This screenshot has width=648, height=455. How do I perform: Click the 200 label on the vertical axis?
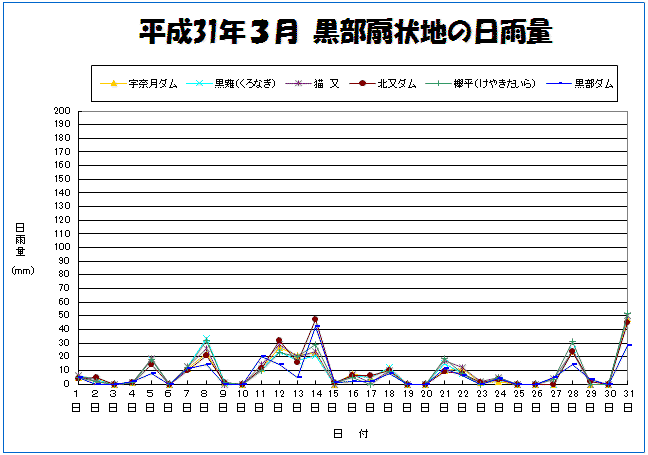(62, 111)
